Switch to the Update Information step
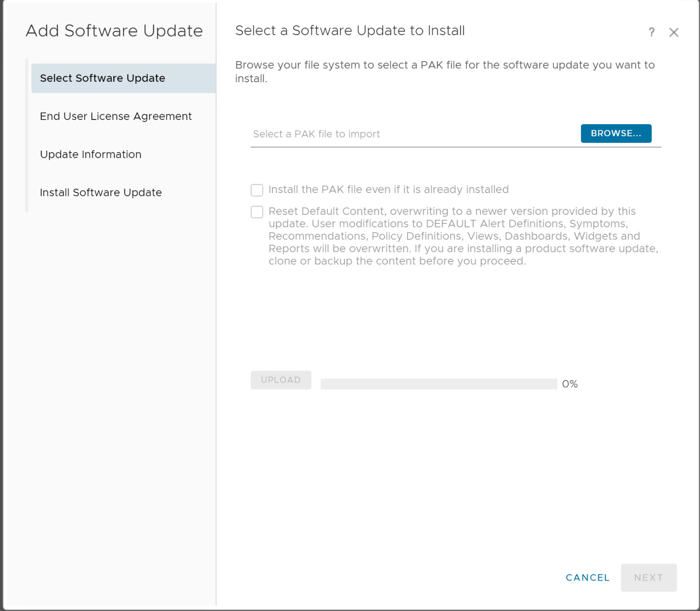The width and height of the screenshot is (700, 611). (x=90, y=154)
